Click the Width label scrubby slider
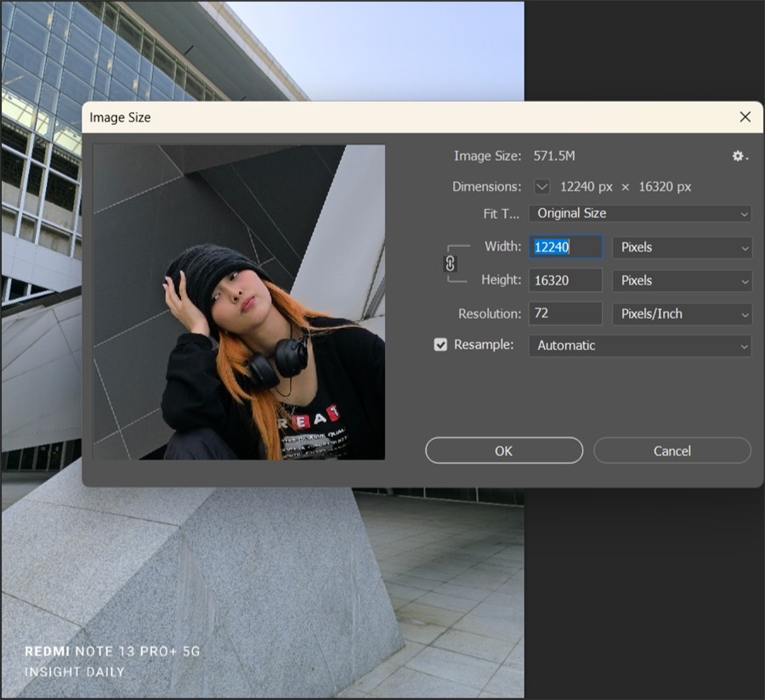This screenshot has height=700, width=765. point(502,246)
